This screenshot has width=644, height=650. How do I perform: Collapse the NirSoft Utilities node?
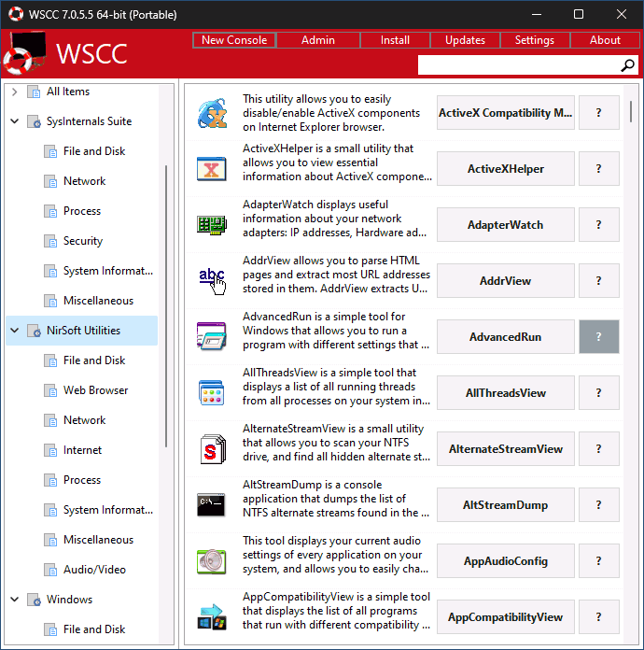pos(15,331)
